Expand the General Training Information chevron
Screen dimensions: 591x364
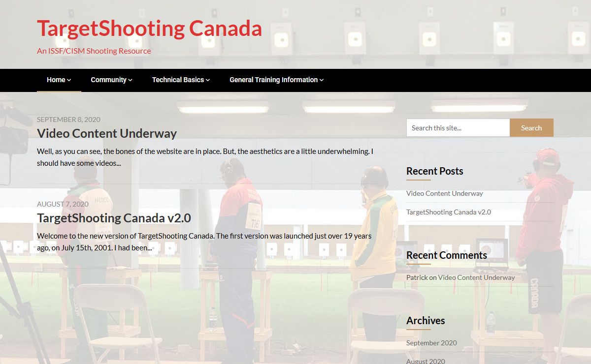[x=322, y=80]
